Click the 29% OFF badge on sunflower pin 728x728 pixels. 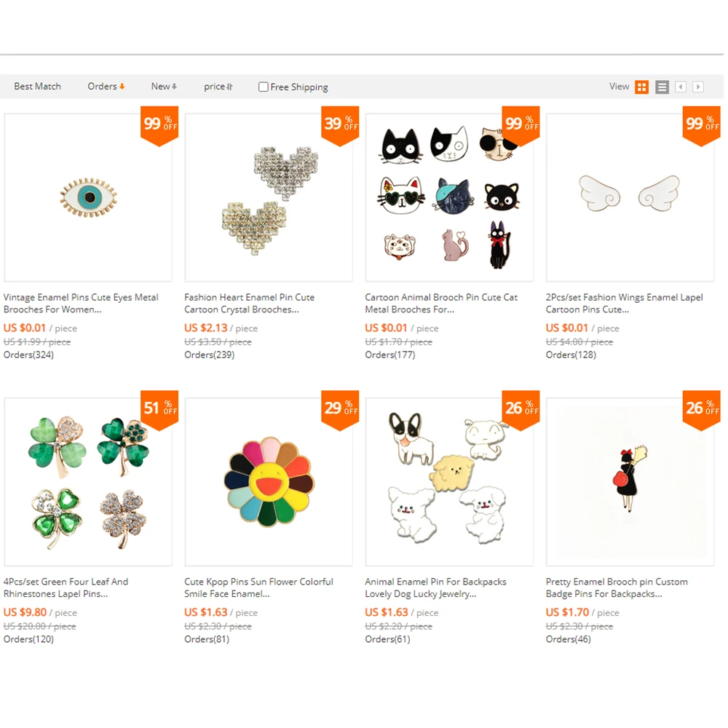pos(340,410)
